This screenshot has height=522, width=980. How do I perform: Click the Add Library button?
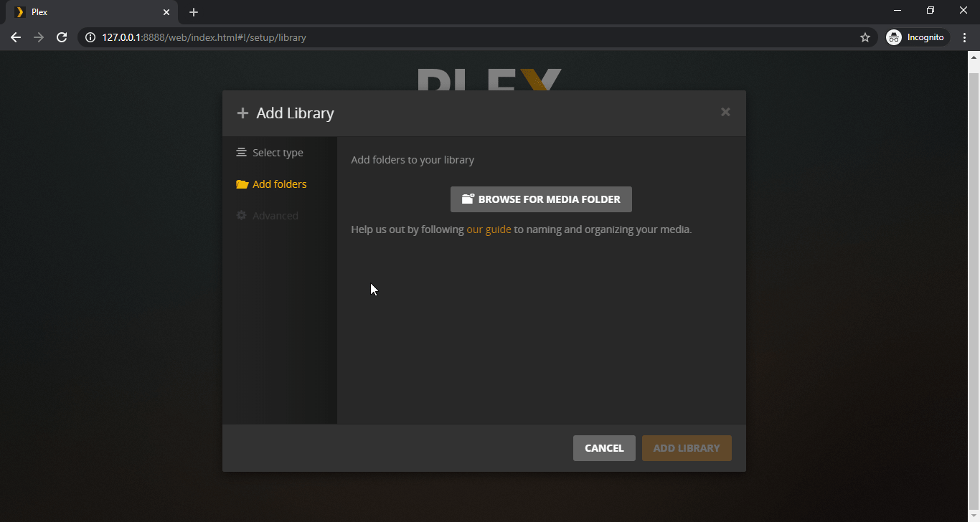click(x=686, y=448)
